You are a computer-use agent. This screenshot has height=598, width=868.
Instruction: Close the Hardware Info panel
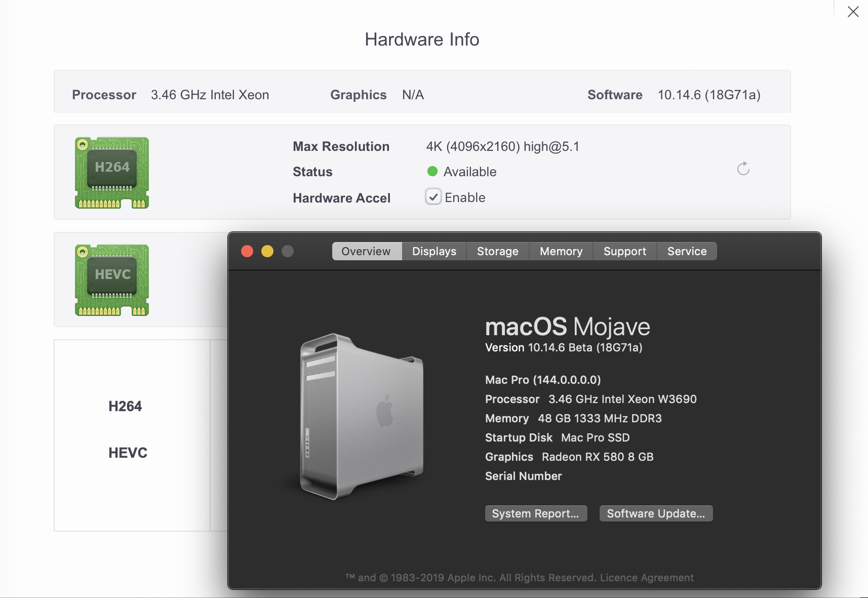click(853, 12)
